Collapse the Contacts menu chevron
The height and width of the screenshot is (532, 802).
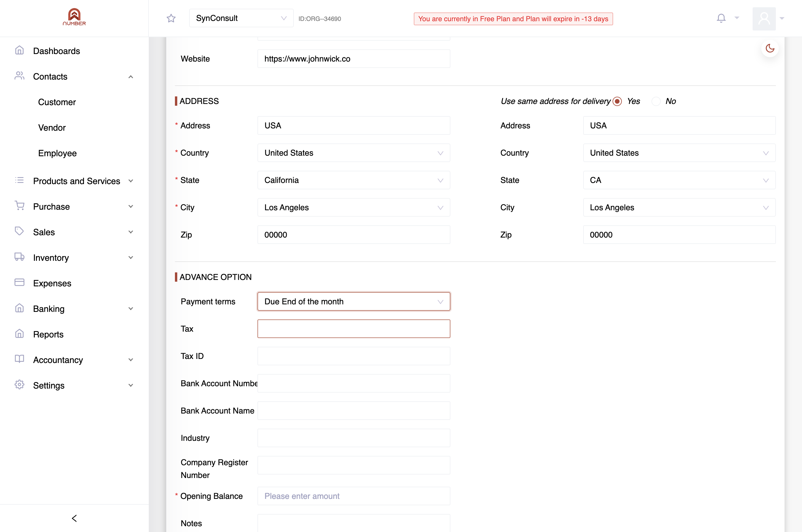[x=131, y=77]
